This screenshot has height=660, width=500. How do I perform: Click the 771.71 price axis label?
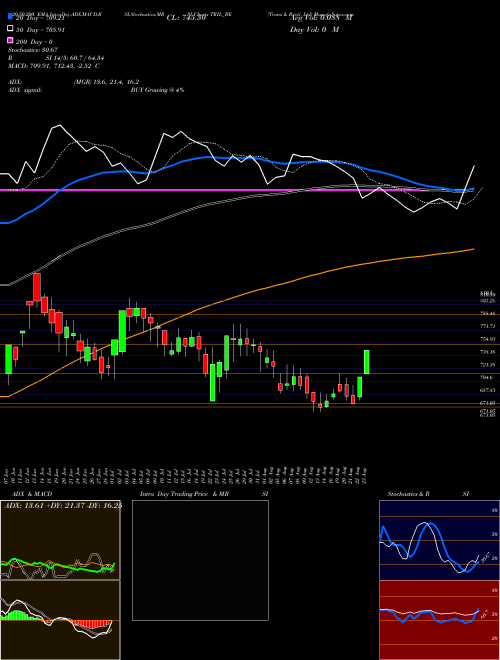487,326
